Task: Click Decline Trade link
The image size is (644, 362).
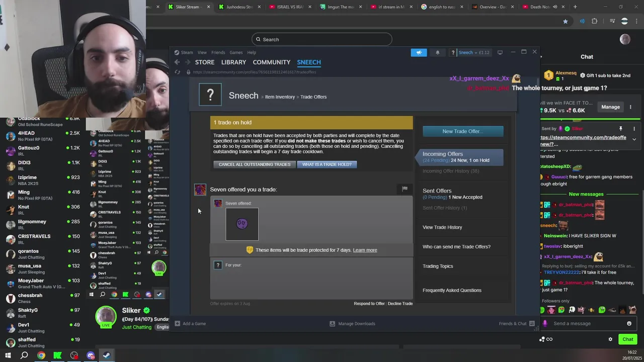Action: pos(400,303)
